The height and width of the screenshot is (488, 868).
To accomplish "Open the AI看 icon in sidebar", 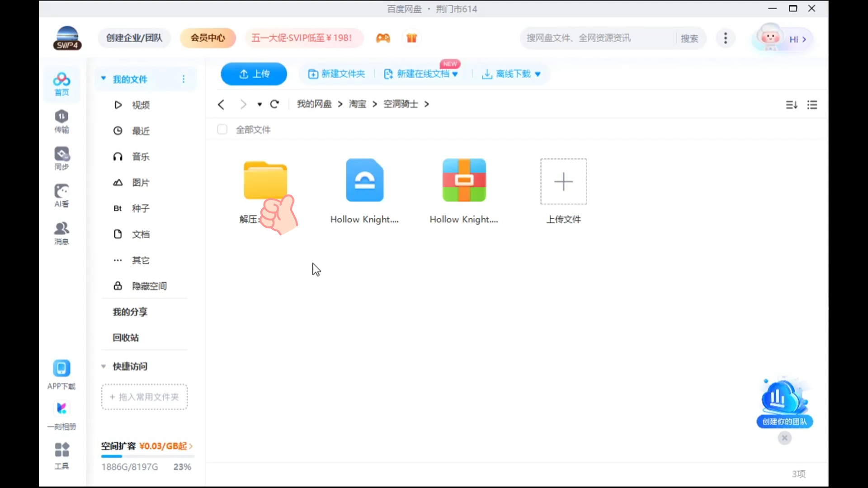I will point(62,196).
